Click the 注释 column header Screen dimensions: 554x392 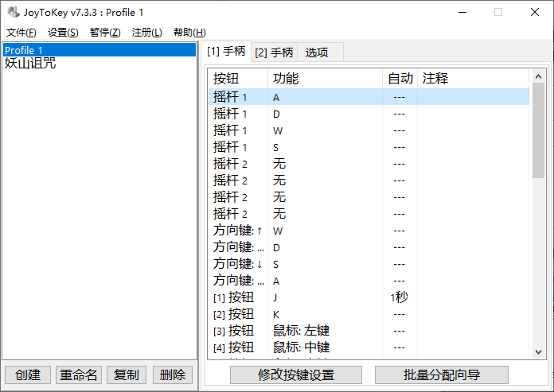click(474, 79)
